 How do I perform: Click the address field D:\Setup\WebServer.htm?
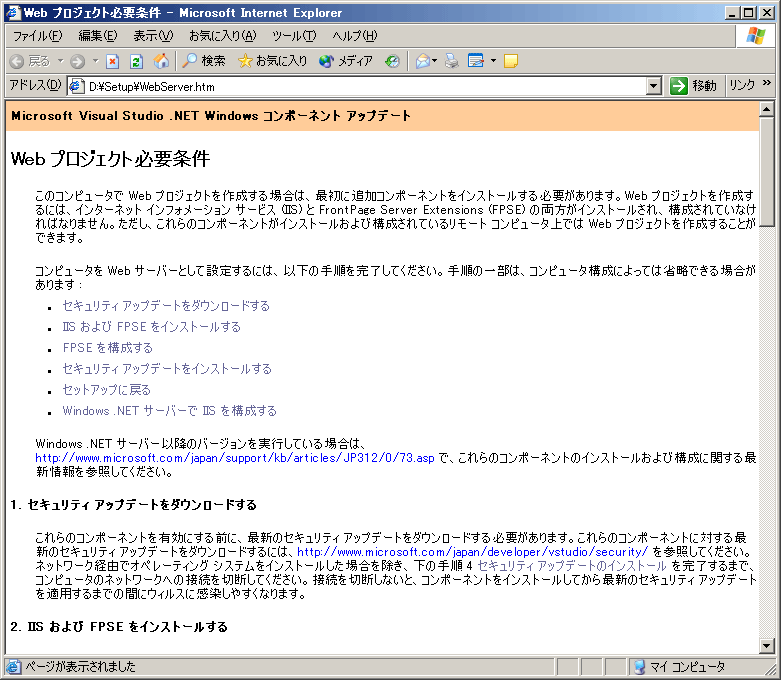[366, 87]
